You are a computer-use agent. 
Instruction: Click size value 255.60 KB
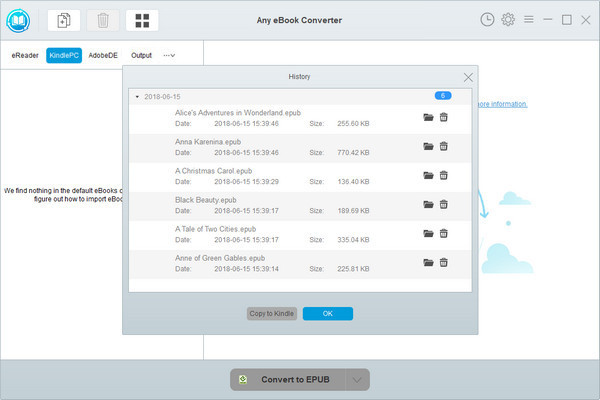[353, 124]
